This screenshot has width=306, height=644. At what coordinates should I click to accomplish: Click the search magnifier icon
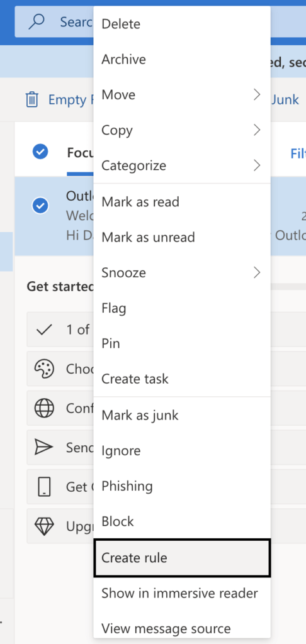37,21
